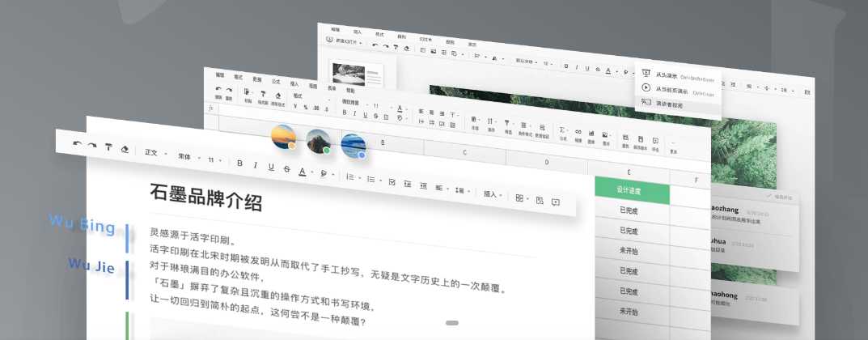This screenshot has width=868, height=340.
Task: Toggle Strikethrough in the document toolbar
Action: pyautogui.click(x=286, y=169)
